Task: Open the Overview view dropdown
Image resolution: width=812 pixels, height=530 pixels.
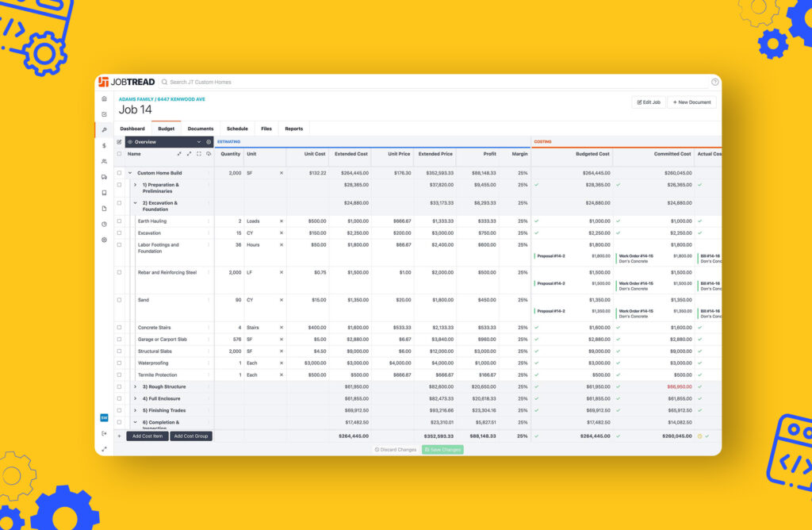Action: pyautogui.click(x=165, y=142)
